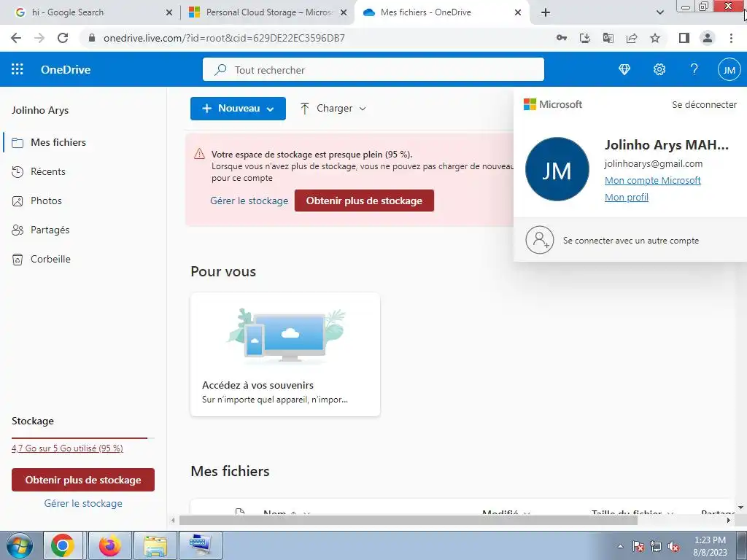Click Gérer le stockage link in banner
Image resolution: width=747 pixels, height=560 pixels.
tap(249, 201)
